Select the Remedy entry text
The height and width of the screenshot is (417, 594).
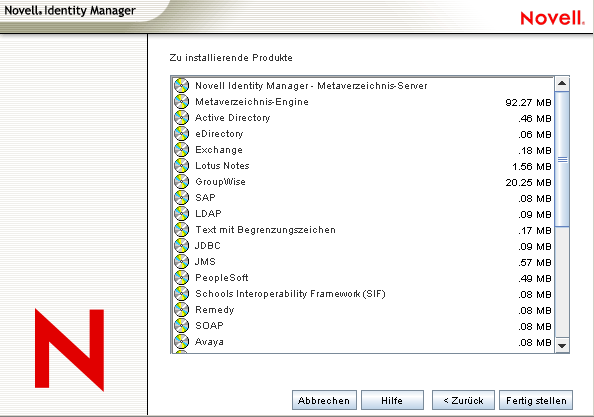tap(215, 310)
